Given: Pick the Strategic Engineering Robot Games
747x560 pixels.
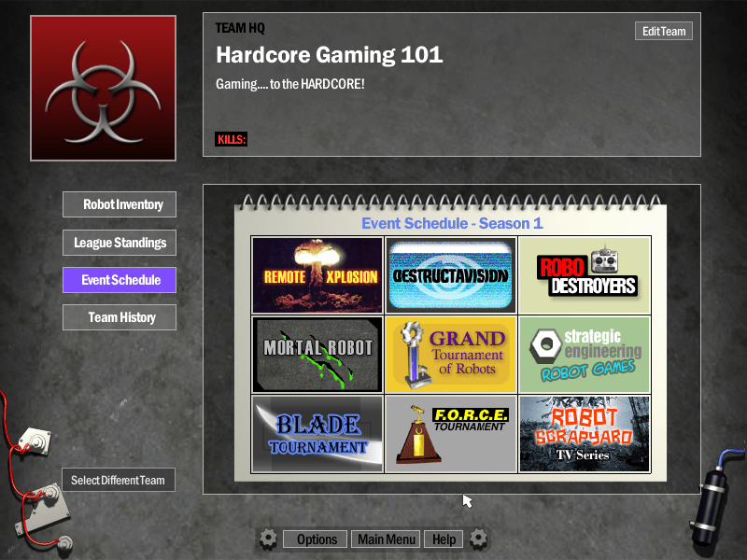Looking at the screenshot, I should point(584,355).
